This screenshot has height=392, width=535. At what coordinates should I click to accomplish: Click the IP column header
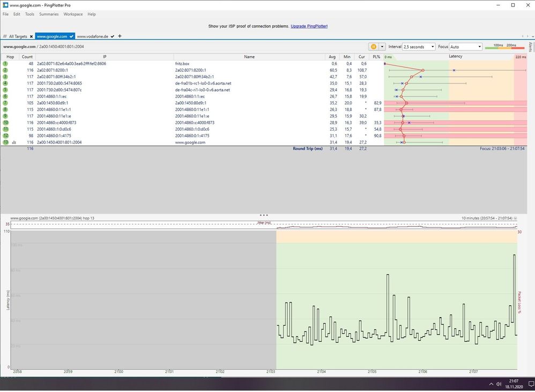(x=105, y=57)
